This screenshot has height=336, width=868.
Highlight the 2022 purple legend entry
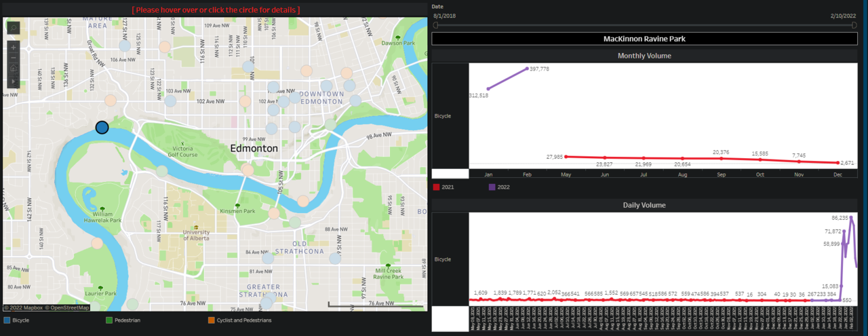click(x=492, y=187)
